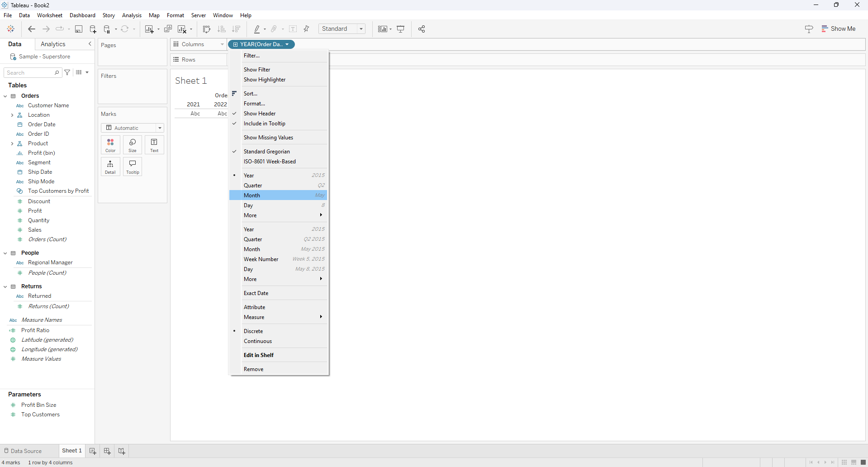Open the Dashboard menu in the menu bar
The height and width of the screenshot is (467, 868).
point(82,15)
